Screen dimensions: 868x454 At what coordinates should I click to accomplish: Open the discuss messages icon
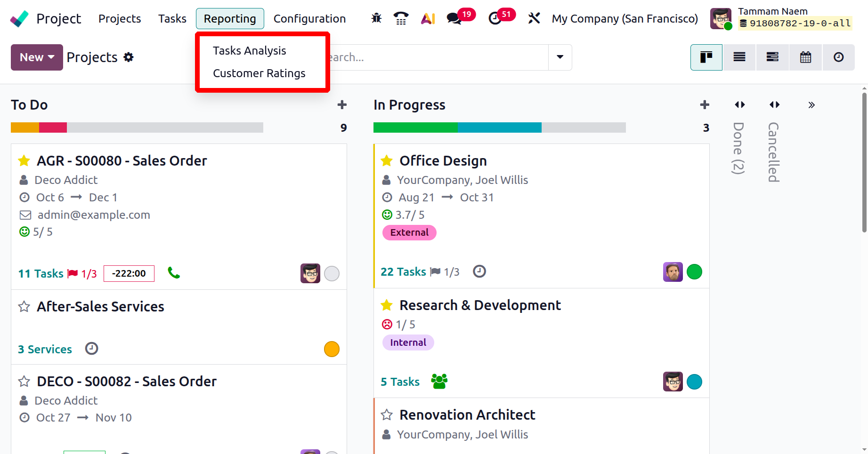click(x=454, y=18)
